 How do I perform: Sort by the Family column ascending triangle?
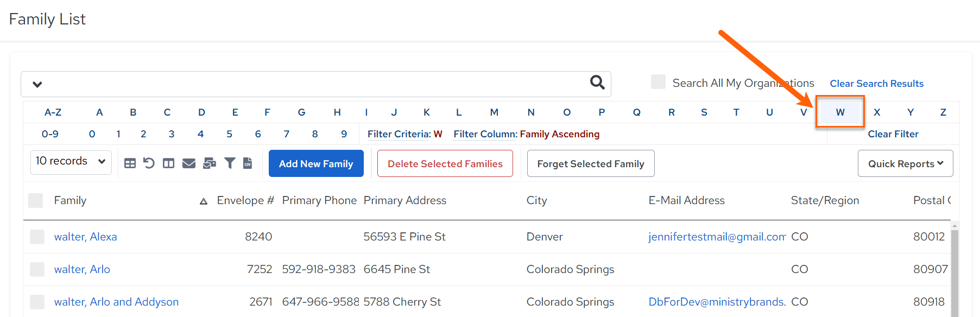click(204, 201)
